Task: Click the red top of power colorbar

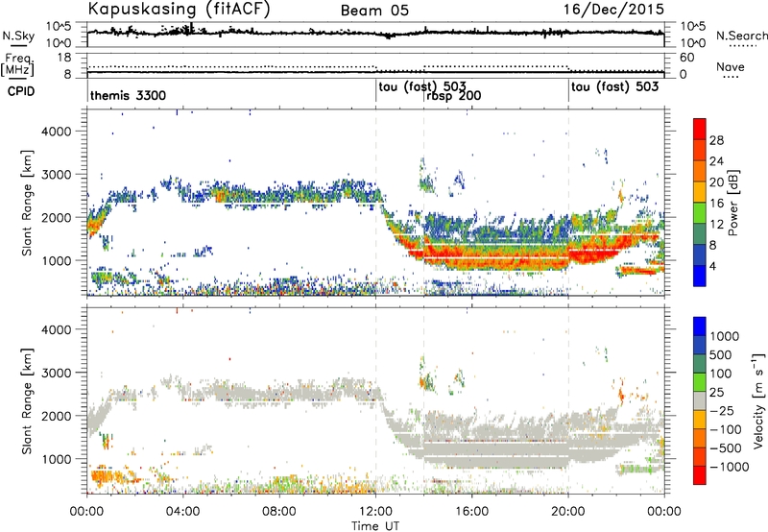Action: pyautogui.click(x=700, y=129)
